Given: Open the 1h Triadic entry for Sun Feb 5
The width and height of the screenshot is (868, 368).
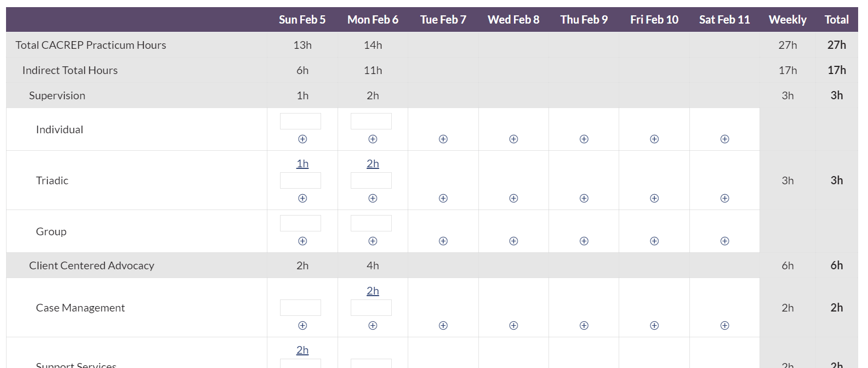Looking at the screenshot, I should pyautogui.click(x=302, y=163).
